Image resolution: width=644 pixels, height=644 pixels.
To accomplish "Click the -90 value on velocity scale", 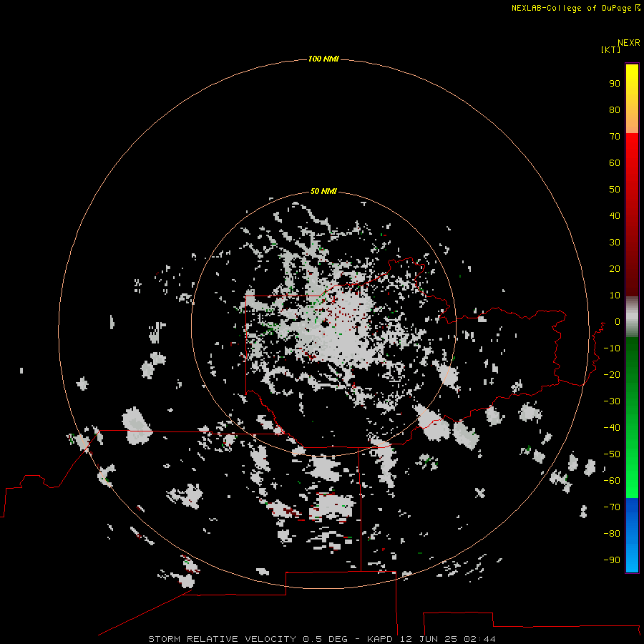I will [x=612, y=560].
